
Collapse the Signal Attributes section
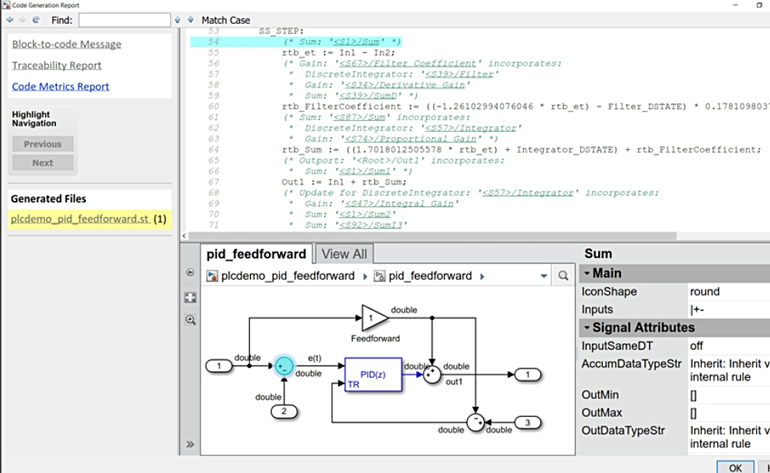point(588,327)
